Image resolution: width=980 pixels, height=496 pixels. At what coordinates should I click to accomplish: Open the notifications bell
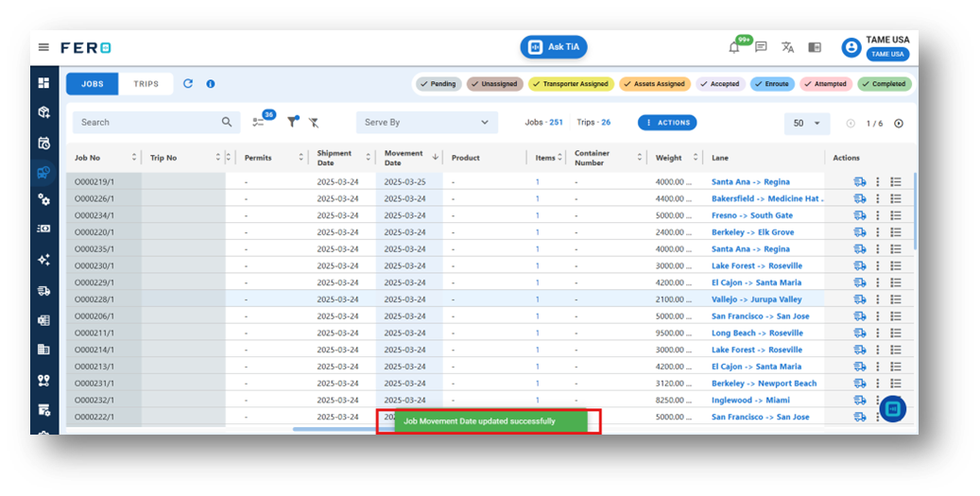point(734,47)
